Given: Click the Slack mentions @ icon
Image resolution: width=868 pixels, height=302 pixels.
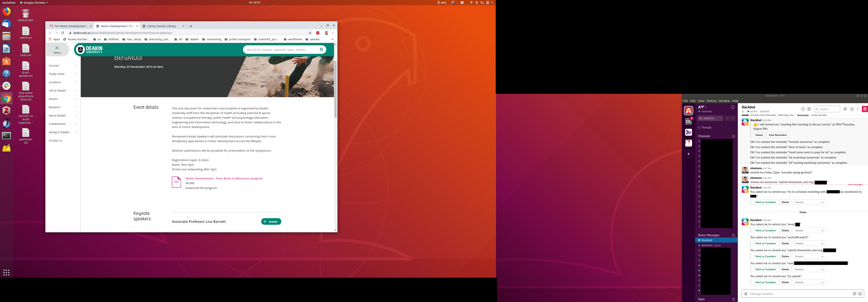Looking at the screenshot, I should (x=845, y=109).
